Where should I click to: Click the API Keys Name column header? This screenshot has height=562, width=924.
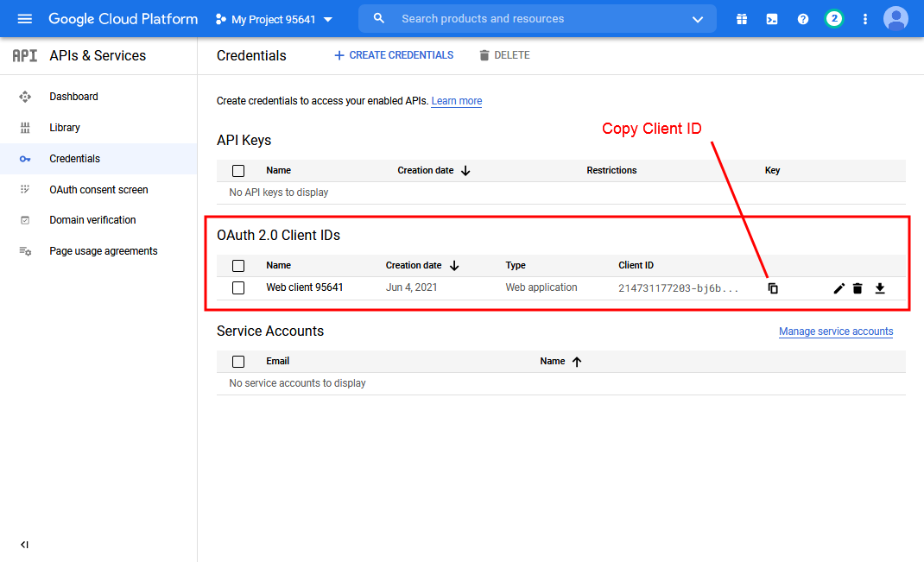click(278, 170)
